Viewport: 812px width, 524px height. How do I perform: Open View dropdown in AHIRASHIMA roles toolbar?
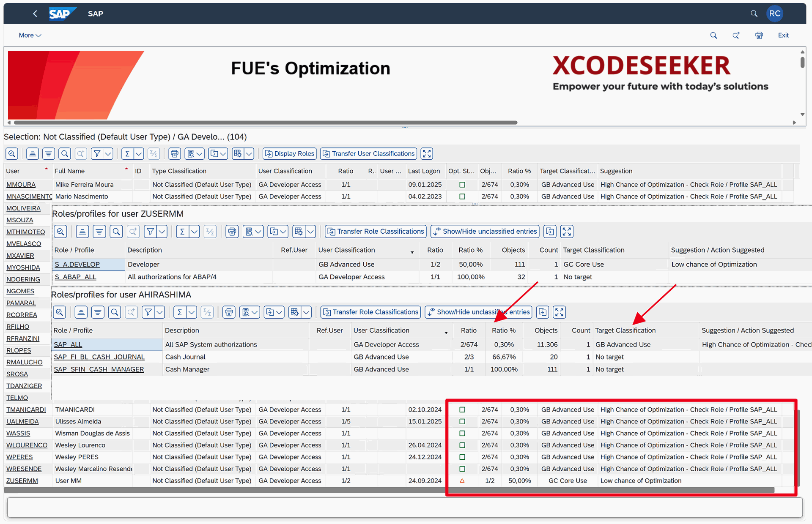click(x=250, y=312)
